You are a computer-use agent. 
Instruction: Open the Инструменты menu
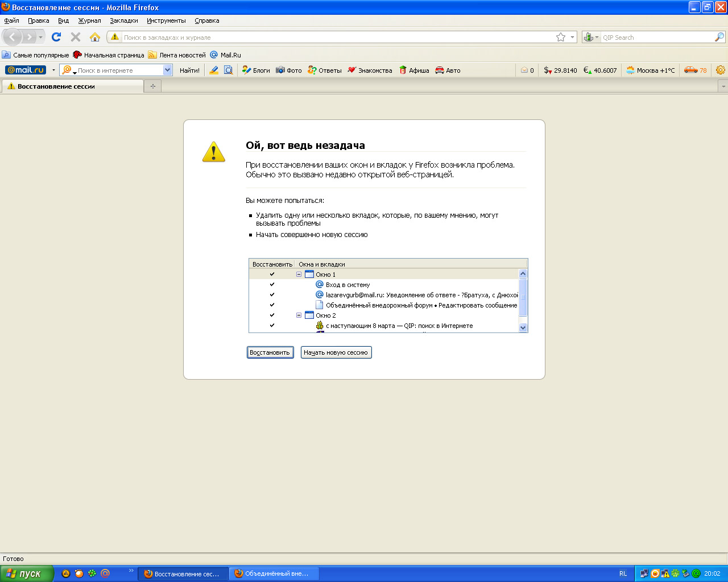pos(166,20)
